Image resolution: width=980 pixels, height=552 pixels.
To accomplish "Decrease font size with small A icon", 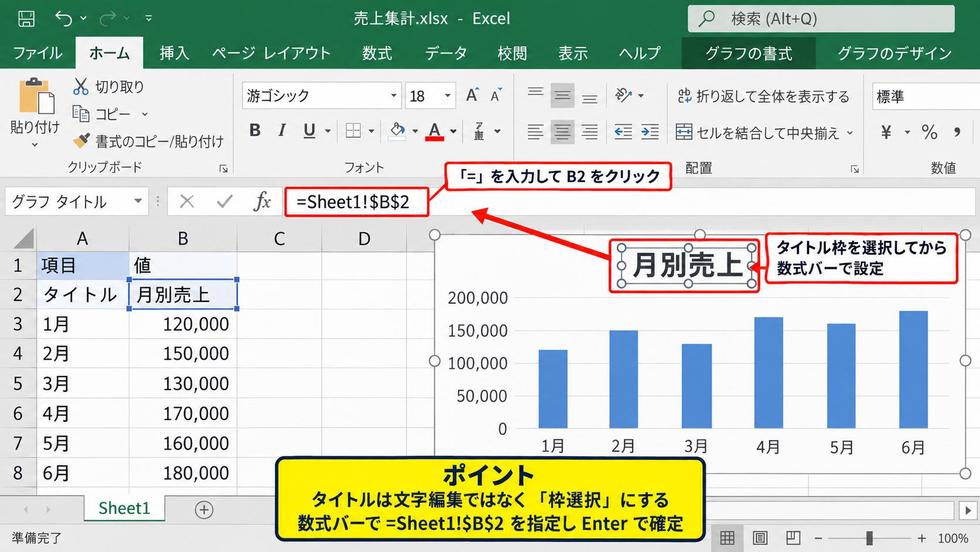I will [496, 96].
